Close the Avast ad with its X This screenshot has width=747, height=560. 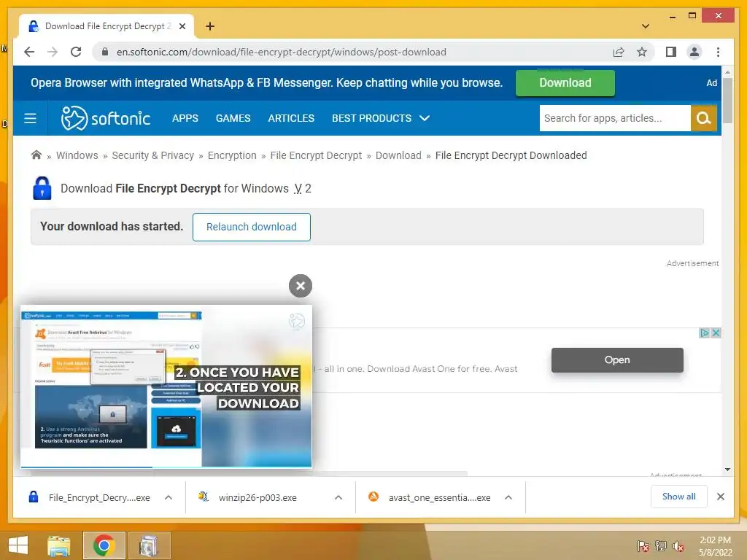click(x=715, y=332)
